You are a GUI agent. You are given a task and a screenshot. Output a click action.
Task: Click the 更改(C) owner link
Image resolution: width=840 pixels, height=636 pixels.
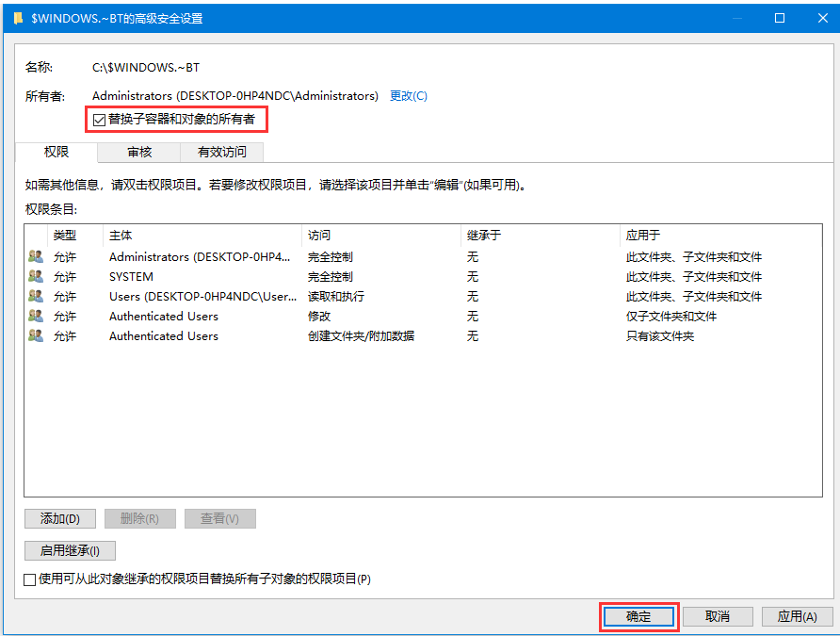pos(408,95)
